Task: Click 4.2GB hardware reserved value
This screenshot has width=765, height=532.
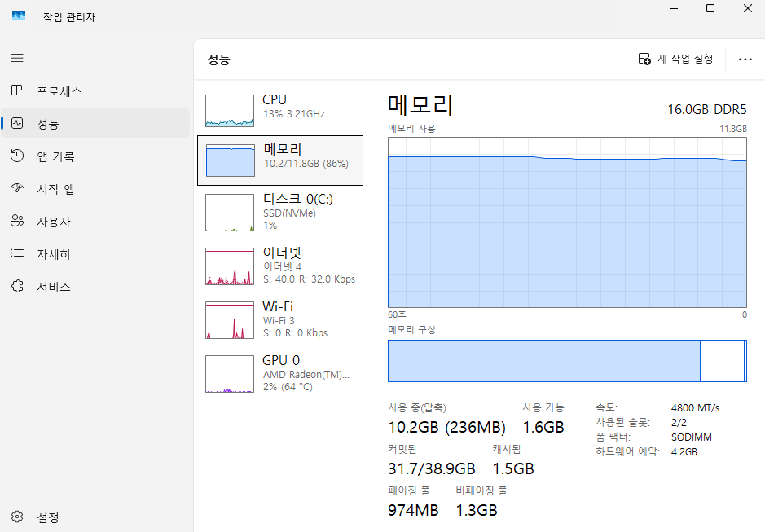Action: pos(684,451)
